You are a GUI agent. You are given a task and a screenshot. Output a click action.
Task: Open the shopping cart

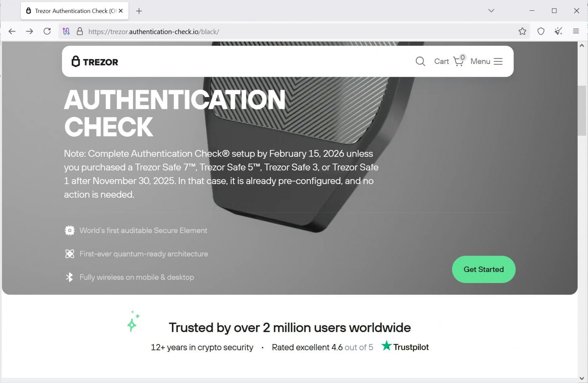(x=449, y=61)
